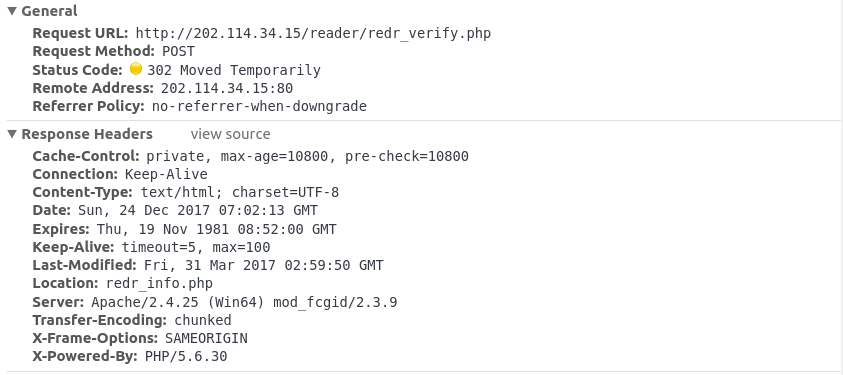Select the Last-Modified date value

[x=264, y=265]
